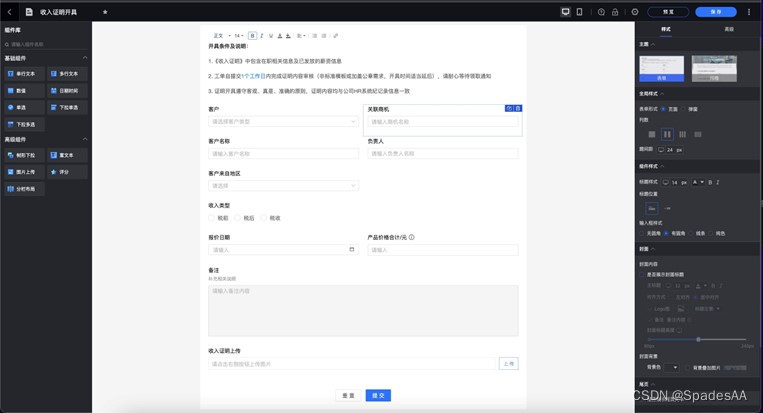Viewport: 763px width, 413px height.
Task: Select 弹窗 form mode radio
Action: (x=683, y=109)
